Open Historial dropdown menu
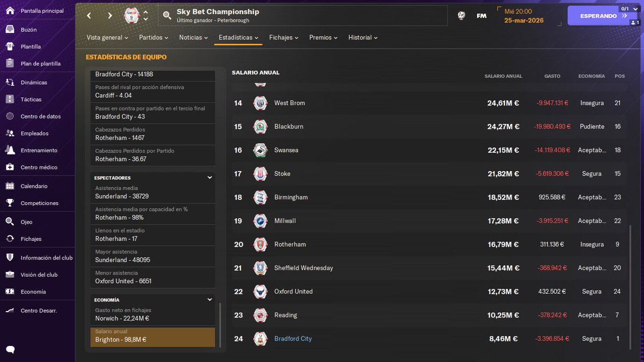The height and width of the screenshot is (362, 644). coord(363,38)
